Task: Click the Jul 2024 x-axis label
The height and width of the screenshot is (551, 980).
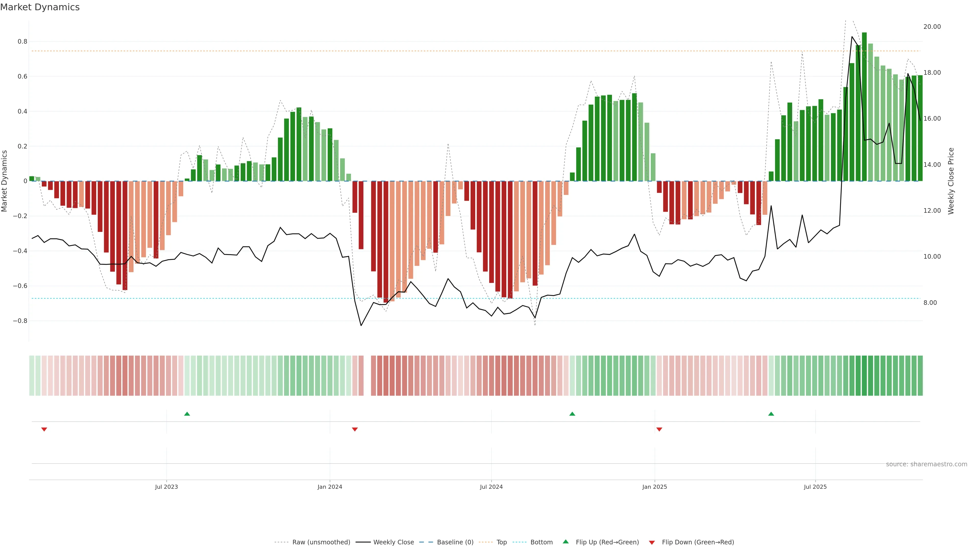Action: [491, 487]
